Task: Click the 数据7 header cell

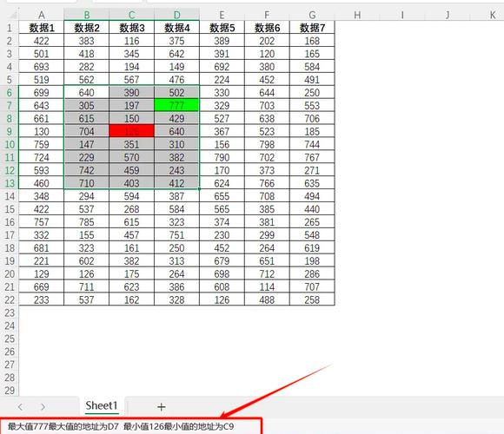Action: click(x=312, y=28)
